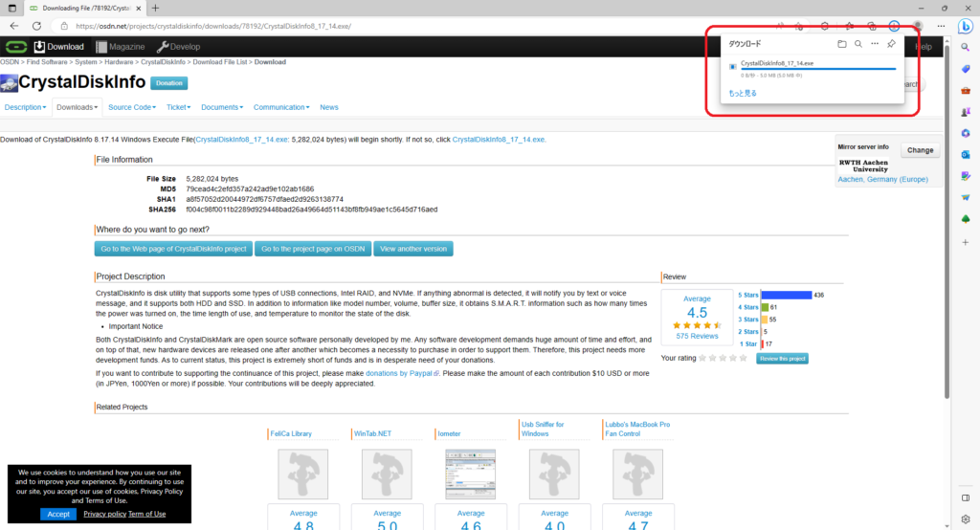Open the Magazine top navigation item
Viewport: 980px width, 530px height.
[120, 47]
